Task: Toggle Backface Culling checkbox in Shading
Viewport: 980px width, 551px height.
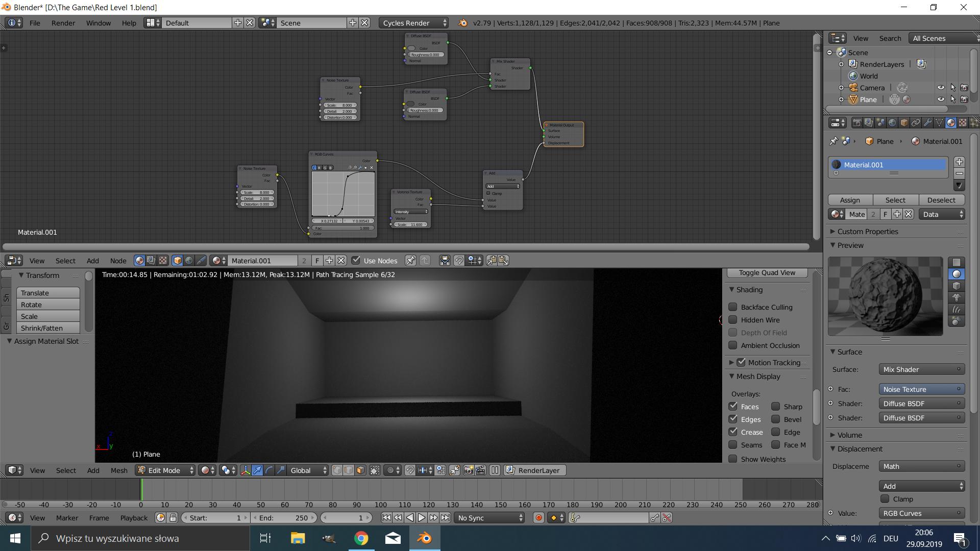Action: point(733,307)
